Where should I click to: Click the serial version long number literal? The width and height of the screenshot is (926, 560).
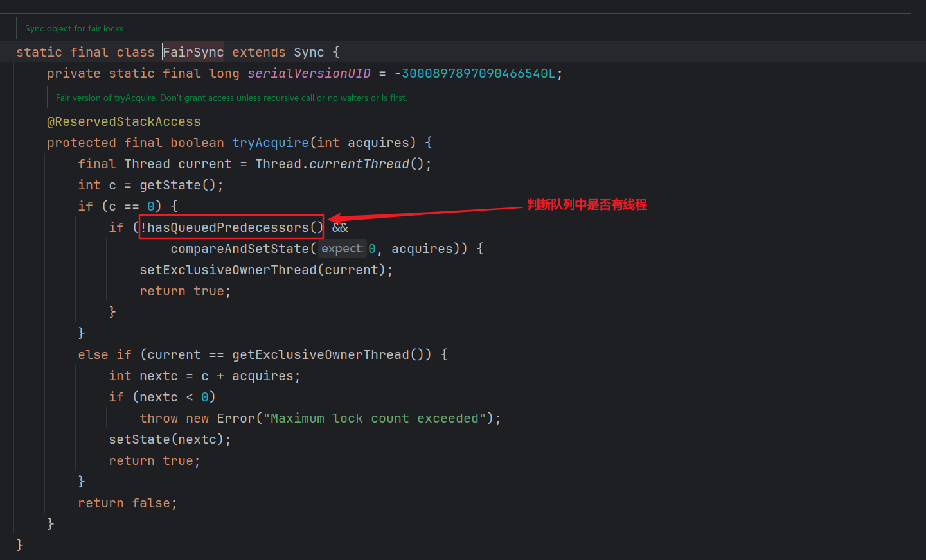pos(478,73)
